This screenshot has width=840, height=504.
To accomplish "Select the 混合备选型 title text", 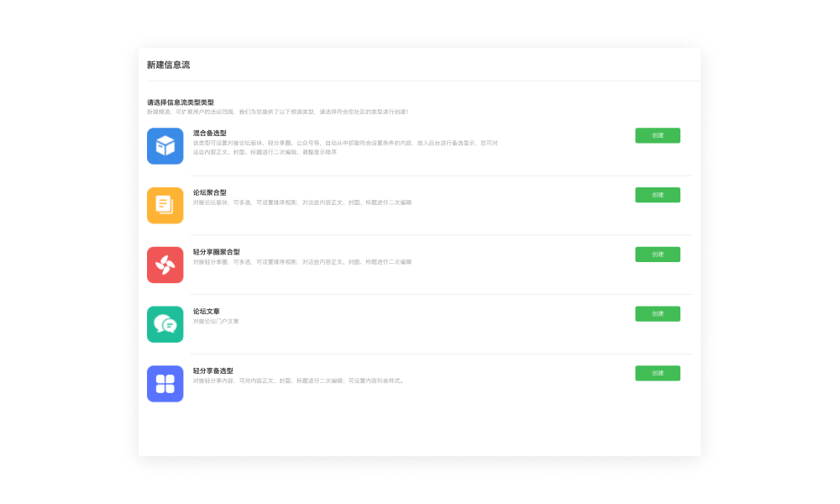I will tap(209, 133).
